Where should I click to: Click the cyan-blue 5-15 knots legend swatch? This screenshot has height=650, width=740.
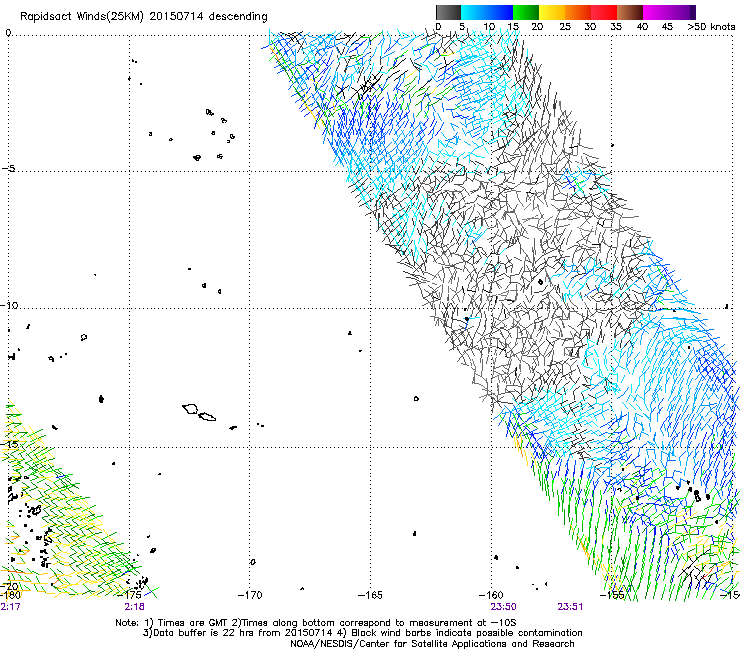[x=487, y=12]
